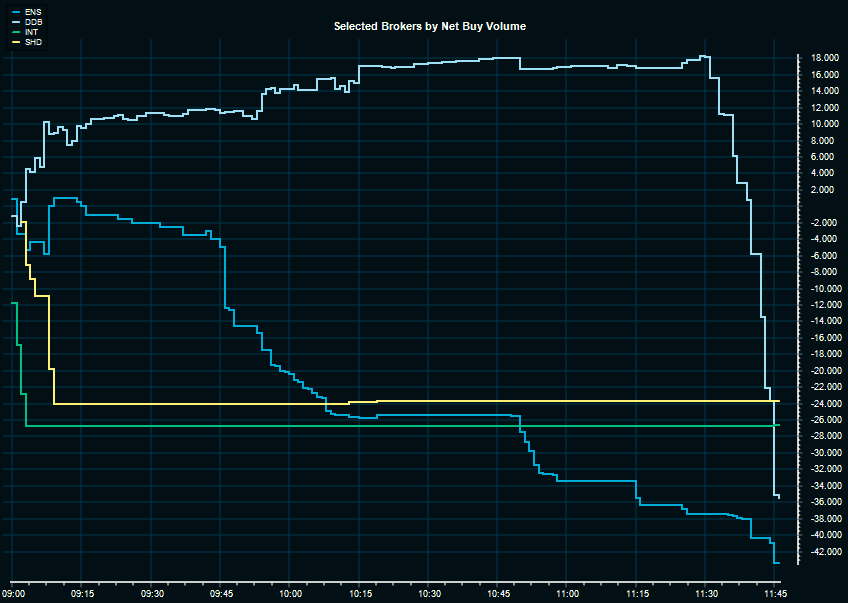Click the 18.000 value axis label
The height and width of the screenshot is (603, 848).
[x=824, y=58]
